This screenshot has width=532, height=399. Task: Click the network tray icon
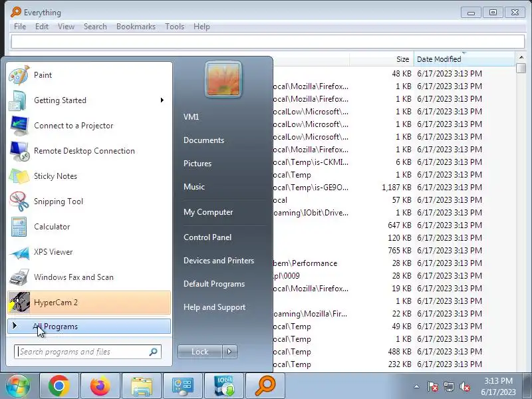448,386
